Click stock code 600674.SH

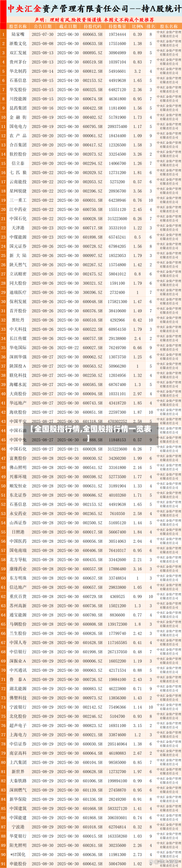tap(92, 99)
